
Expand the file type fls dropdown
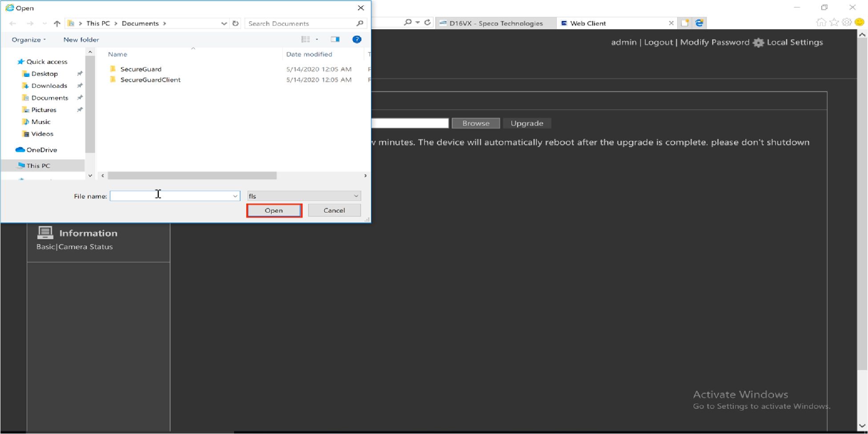[356, 196]
